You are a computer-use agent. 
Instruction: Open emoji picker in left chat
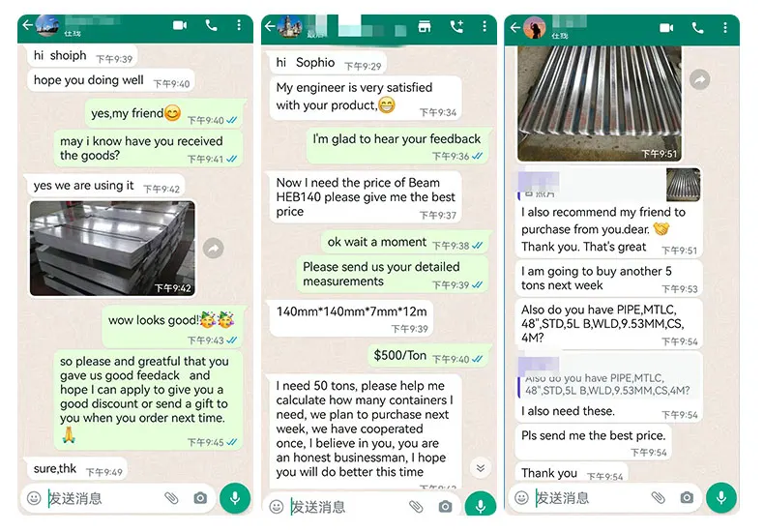pyautogui.click(x=34, y=498)
